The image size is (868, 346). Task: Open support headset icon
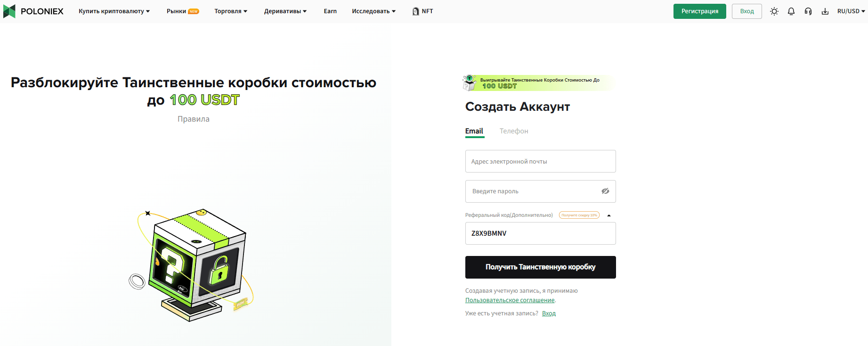(x=808, y=11)
